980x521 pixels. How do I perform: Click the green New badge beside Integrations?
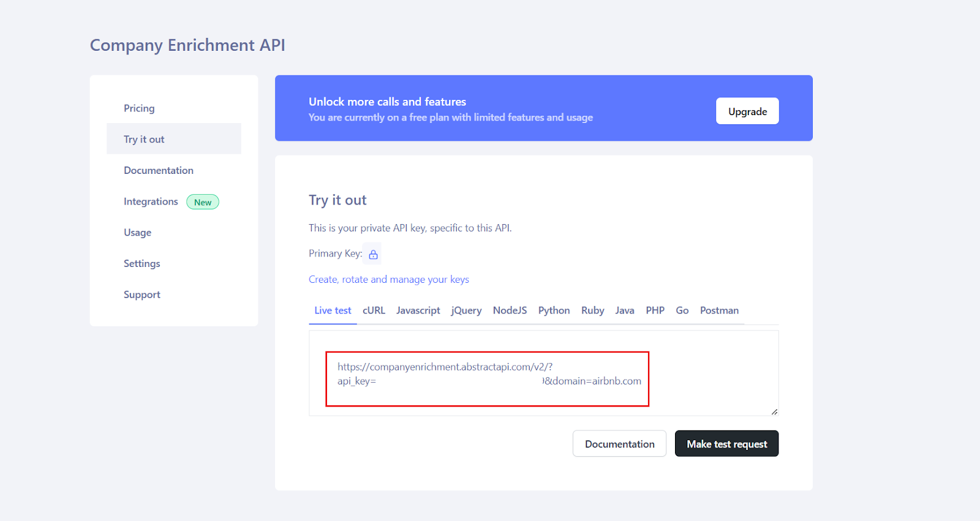click(202, 201)
